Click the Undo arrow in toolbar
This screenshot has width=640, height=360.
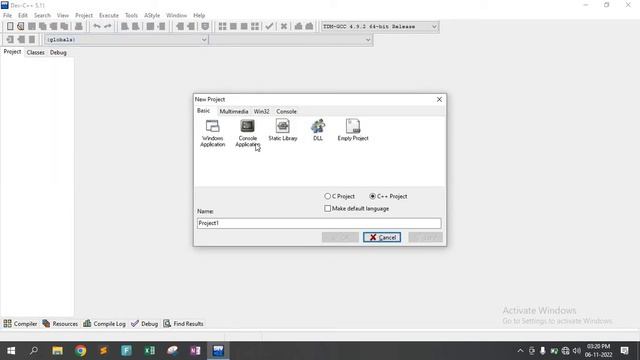pyautogui.click(x=97, y=26)
